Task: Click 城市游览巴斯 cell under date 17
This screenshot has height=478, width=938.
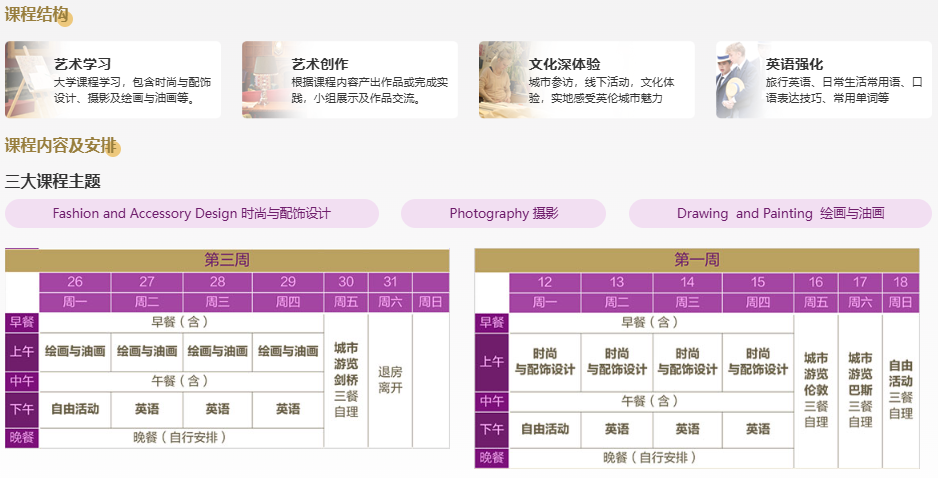Action: pyautogui.click(x=860, y=390)
